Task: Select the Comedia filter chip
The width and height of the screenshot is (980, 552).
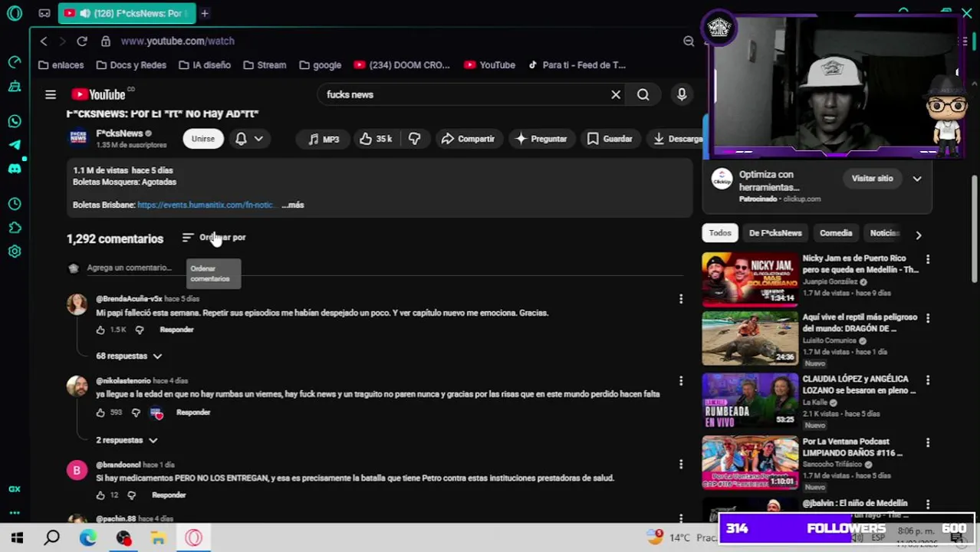Action: [x=836, y=233]
